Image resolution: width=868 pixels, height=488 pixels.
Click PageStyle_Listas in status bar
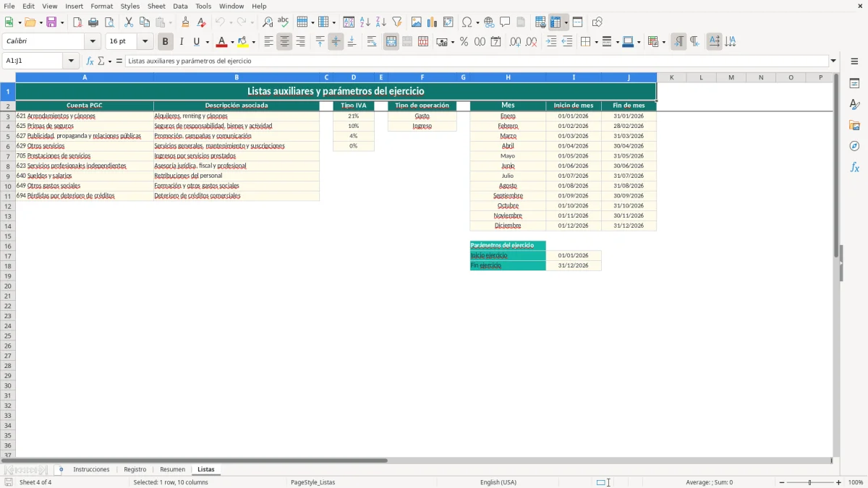click(x=312, y=482)
